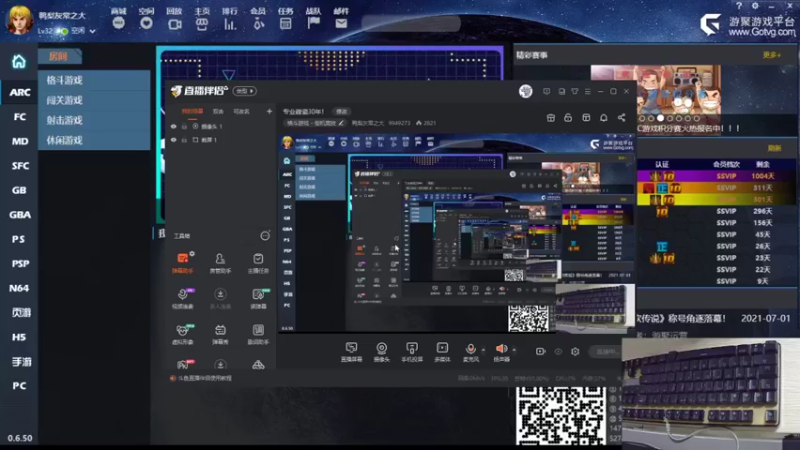Open 房管助手 tool in the 直播伴侣 toolbox
This screenshot has width=800, height=450.
click(220, 263)
